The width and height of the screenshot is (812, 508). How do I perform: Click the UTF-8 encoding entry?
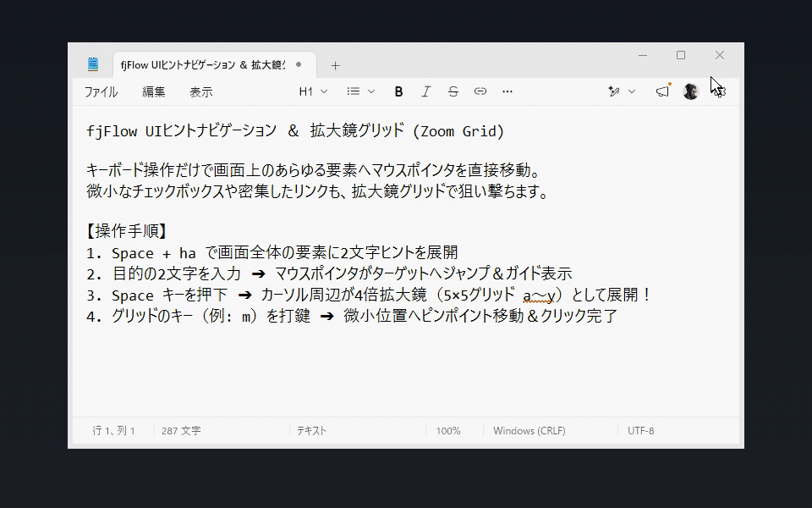640,431
